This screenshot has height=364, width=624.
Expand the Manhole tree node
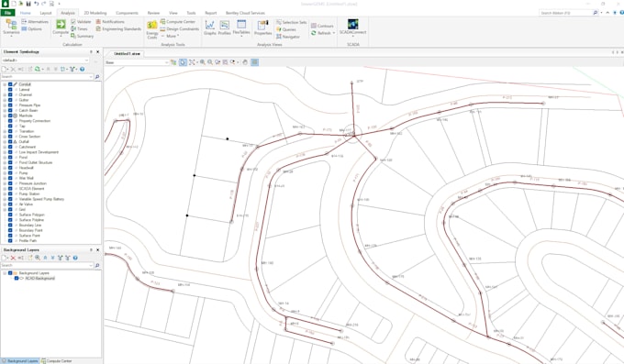(x=5, y=116)
